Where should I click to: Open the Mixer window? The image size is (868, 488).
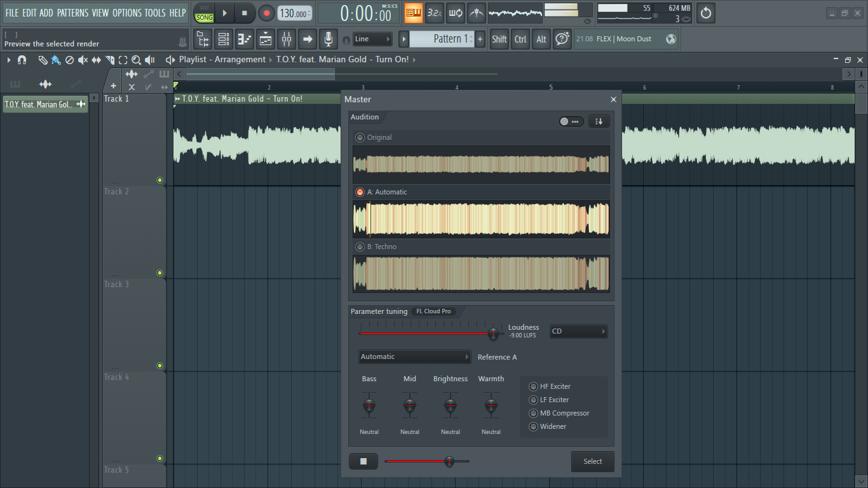coord(287,39)
